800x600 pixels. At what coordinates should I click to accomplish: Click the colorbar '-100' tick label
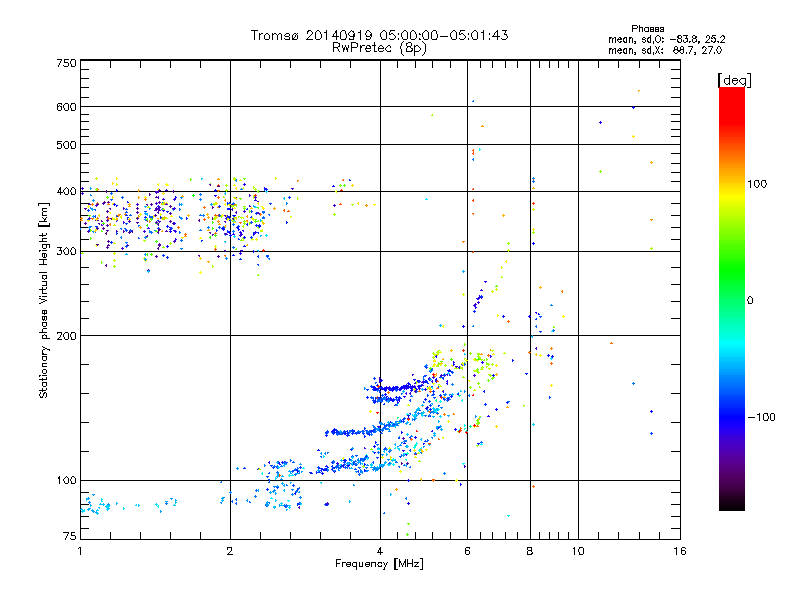pos(761,417)
